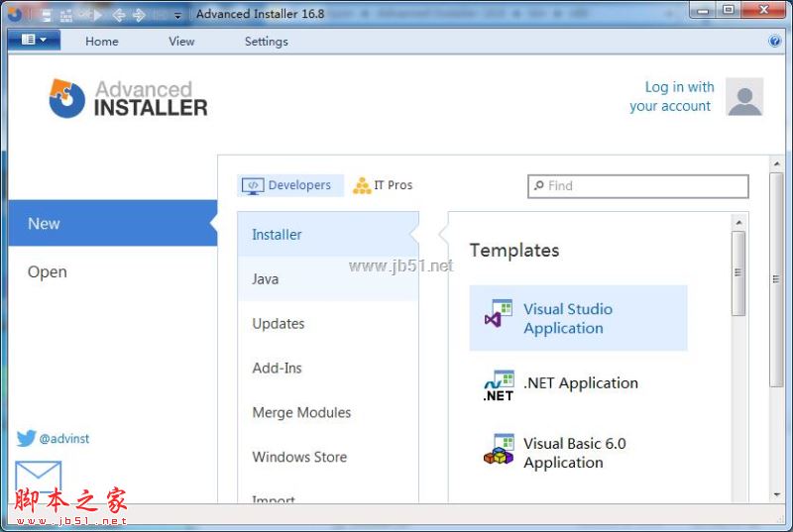Click the outer page scrollbar thumb

point(776,279)
